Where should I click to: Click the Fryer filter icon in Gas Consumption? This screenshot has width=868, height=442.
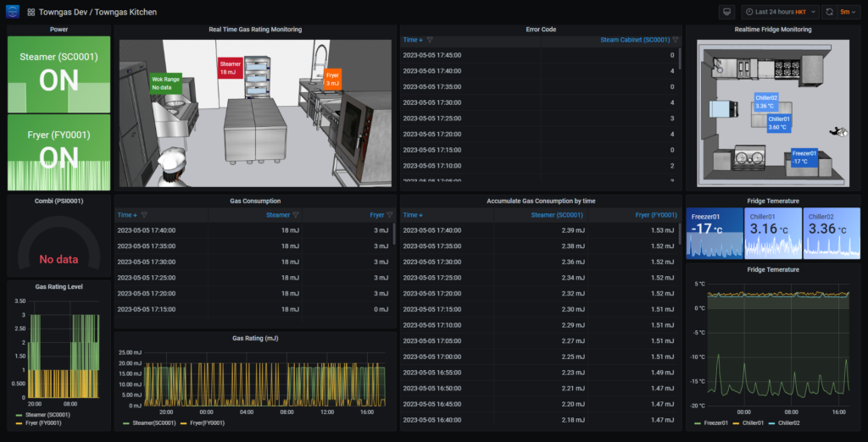tap(389, 215)
